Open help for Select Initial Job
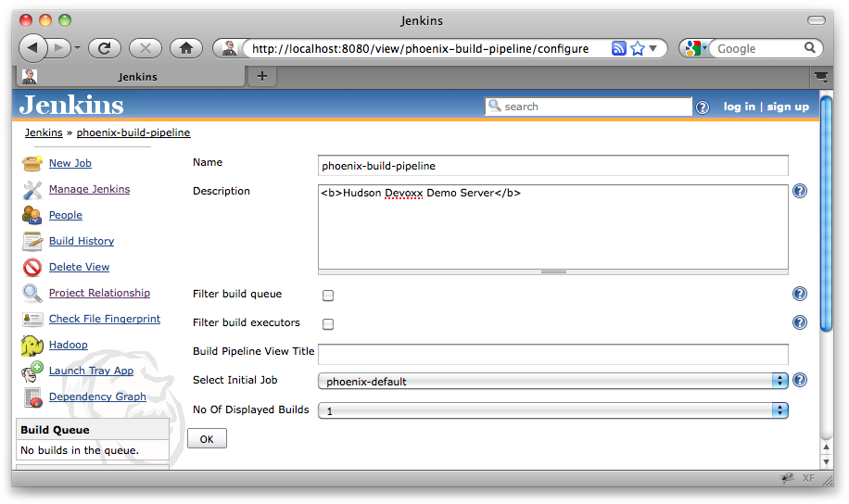 point(800,380)
